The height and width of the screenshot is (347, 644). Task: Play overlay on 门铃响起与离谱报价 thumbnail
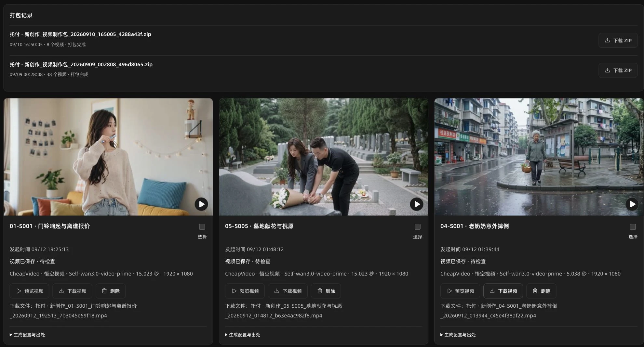pyautogui.click(x=201, y=204)
